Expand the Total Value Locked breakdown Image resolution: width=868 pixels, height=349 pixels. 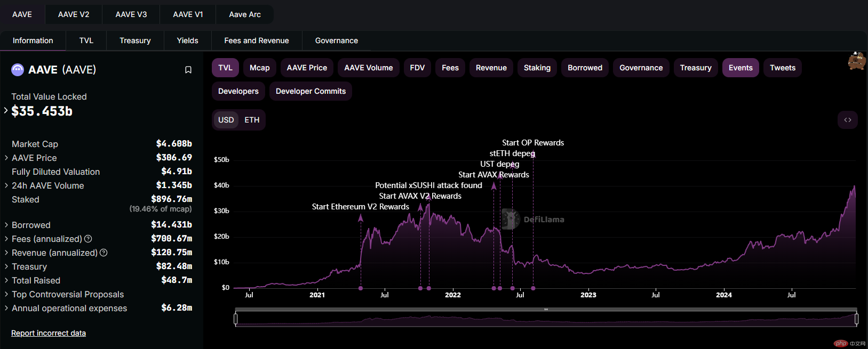[6, 110]
